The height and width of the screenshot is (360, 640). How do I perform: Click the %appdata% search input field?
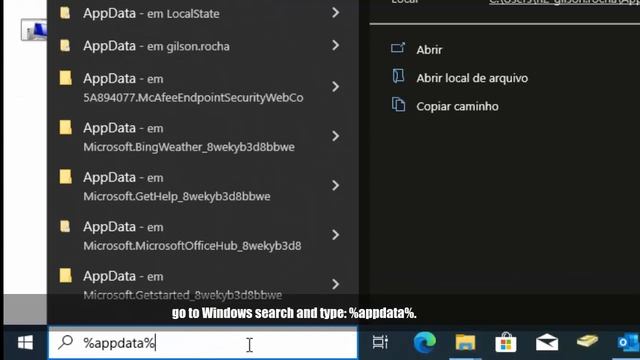203,343
